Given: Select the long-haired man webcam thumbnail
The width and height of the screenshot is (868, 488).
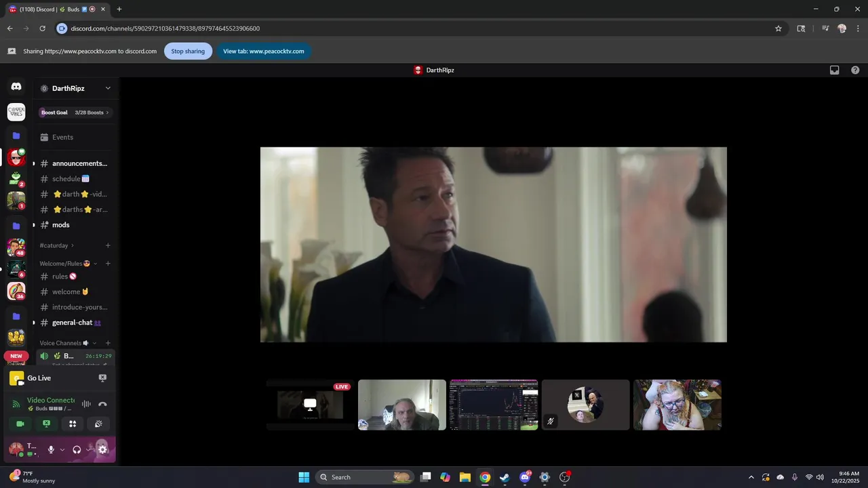Looking at the screenshot, I should point(402,405).
